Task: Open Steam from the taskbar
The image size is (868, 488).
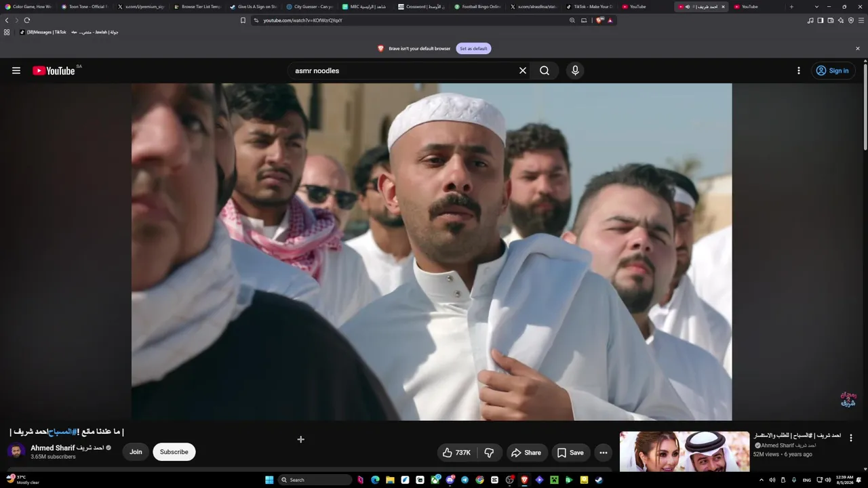Action: click(x=599, y=480)
